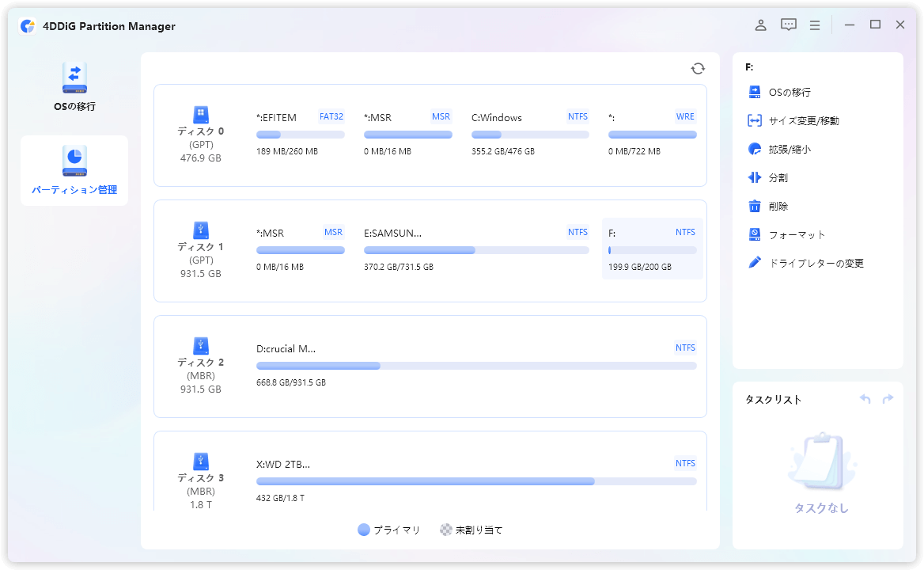Screen dimensions: 924x570
Task: Click the C:Windows usage bar
Action: pyautogui.click(x=530, y=135)
